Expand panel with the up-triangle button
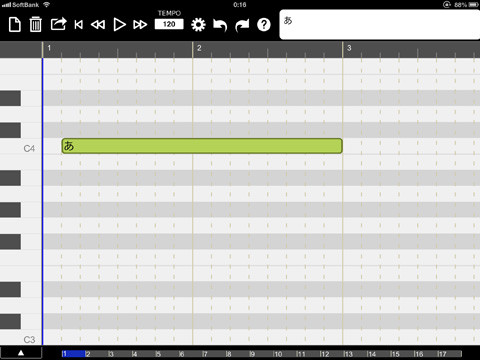 point(21,353)
